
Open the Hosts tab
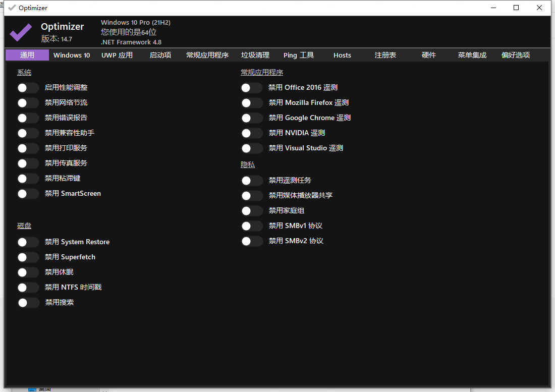(x=342, y=55)
